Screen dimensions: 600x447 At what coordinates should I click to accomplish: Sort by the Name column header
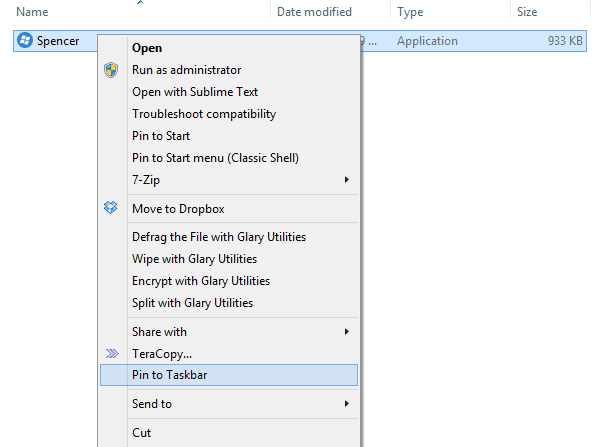[32, 12]
